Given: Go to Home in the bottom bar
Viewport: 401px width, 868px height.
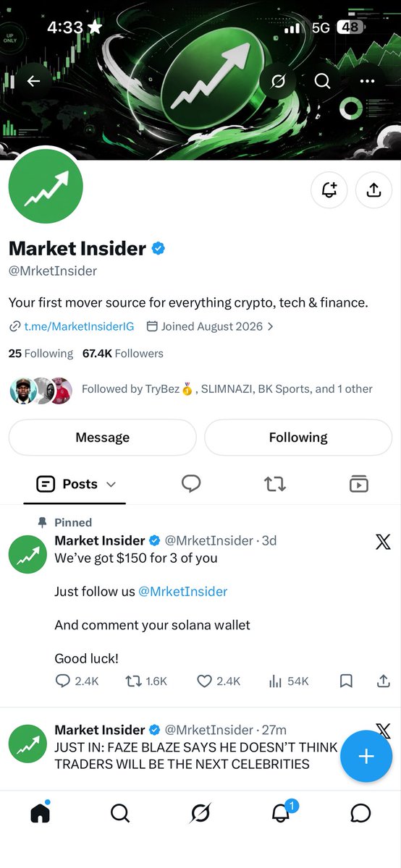Looking at the screenshot, I should click(x=41, y=813).
